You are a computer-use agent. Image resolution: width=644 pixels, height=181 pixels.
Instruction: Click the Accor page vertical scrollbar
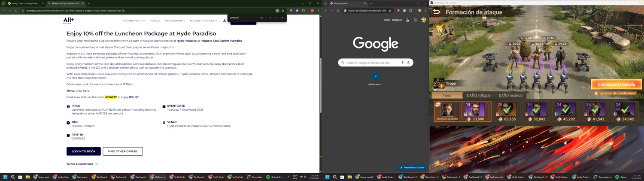click(320, 86)
